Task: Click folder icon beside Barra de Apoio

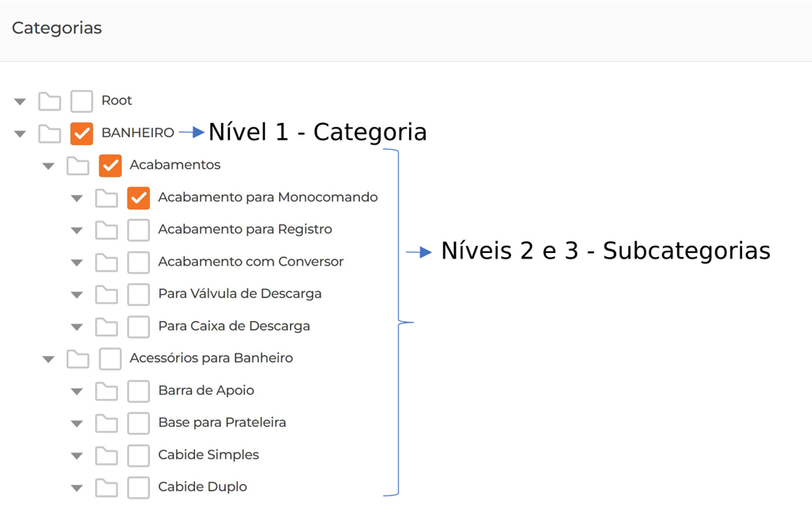Action: 106,391
